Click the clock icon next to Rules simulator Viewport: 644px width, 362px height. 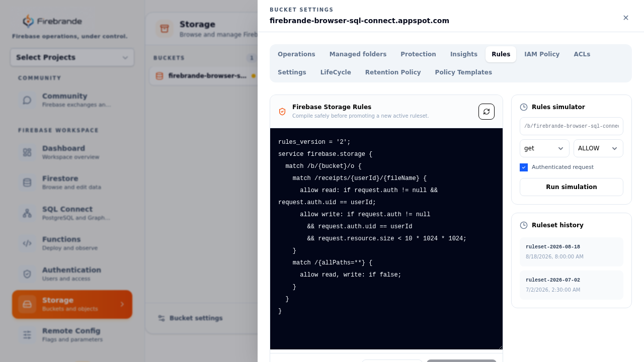click(524, 107)
